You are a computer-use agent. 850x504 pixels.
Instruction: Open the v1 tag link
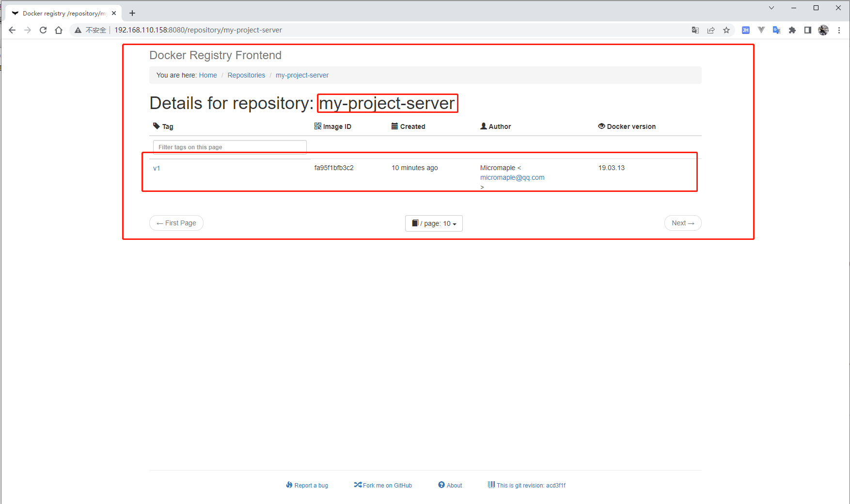[157, 168]
